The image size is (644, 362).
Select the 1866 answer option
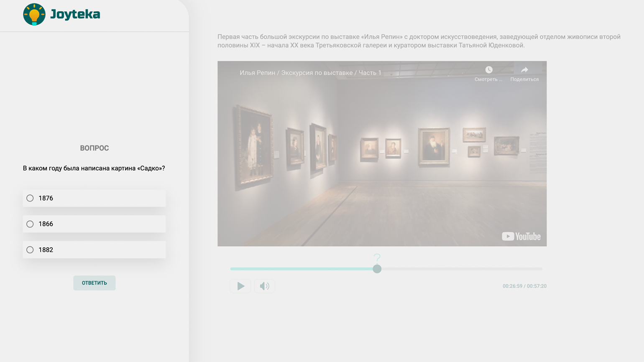[x=94, y=224]
